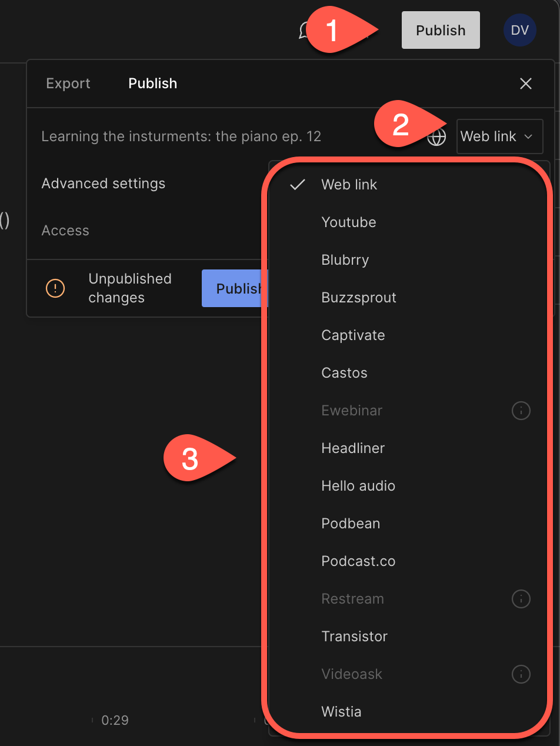Close the Publish panel with the X
The height and width of the screenshot is (746, 560).
pos(526,84)
